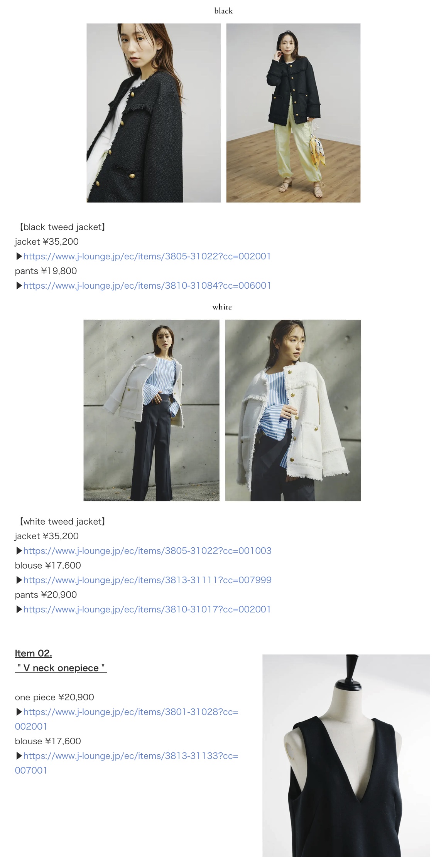Click the arrow icon before ¥17,600 striped blouse link
The width and height of the screenshot is (446, 868).
pos(19,580)
